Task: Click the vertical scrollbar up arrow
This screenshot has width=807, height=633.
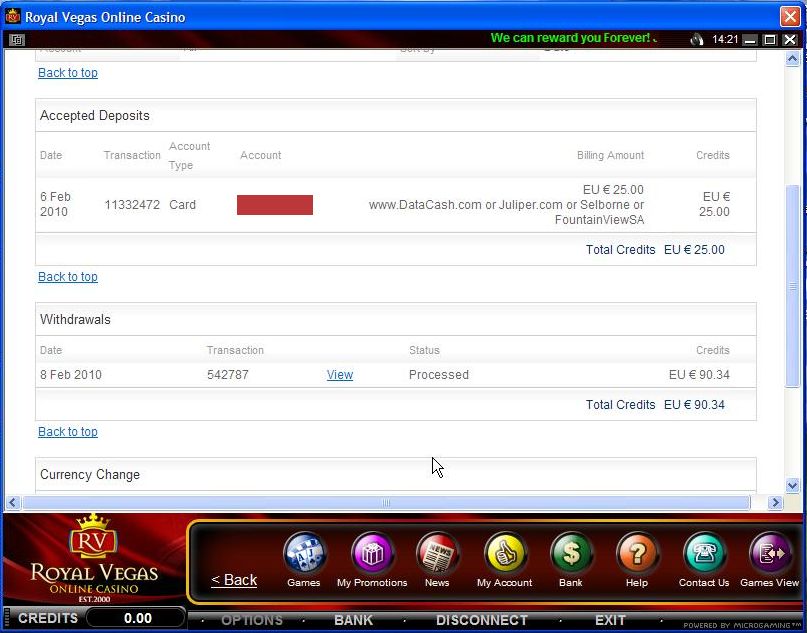Action: pyautogui.click(x=793, y=59)
